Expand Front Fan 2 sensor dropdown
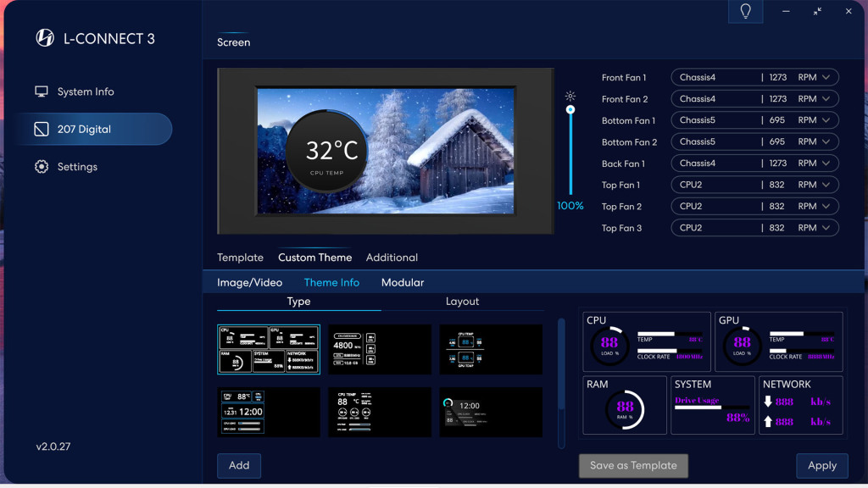Image resolution: width=868 pixels, height=488 pixels. pos(754,99)
